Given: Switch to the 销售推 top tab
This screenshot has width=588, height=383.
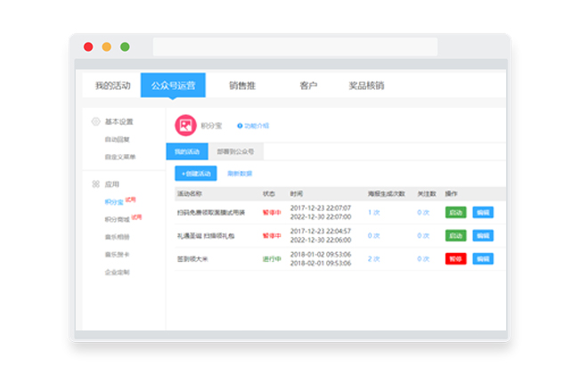Looking at the screenshot, I should point(242,86).
